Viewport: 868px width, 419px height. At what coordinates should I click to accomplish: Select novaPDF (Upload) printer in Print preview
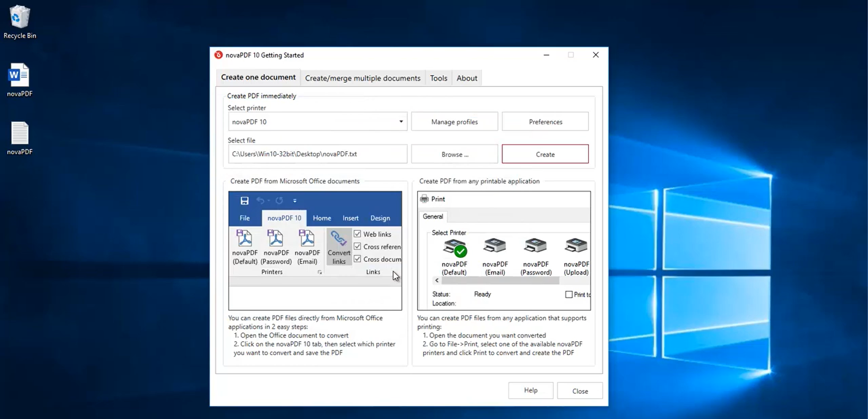click(x=576, y=257)
